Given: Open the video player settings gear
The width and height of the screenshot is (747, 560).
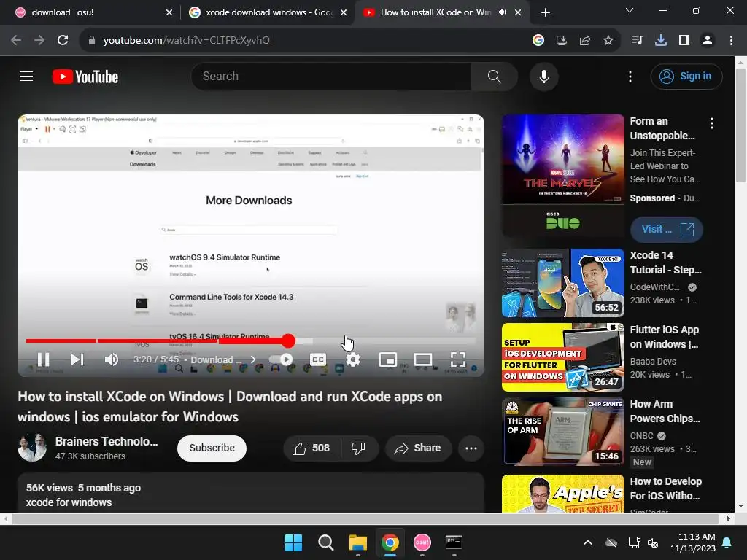Looking at the screenshot, I should pyautogui.click(x=352, y=359).
